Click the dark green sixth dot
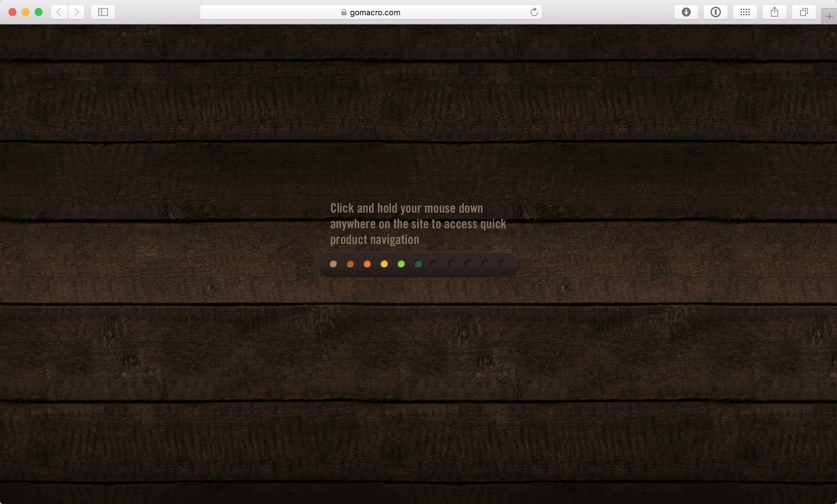837x504 pixels. (x=418, y=264)
